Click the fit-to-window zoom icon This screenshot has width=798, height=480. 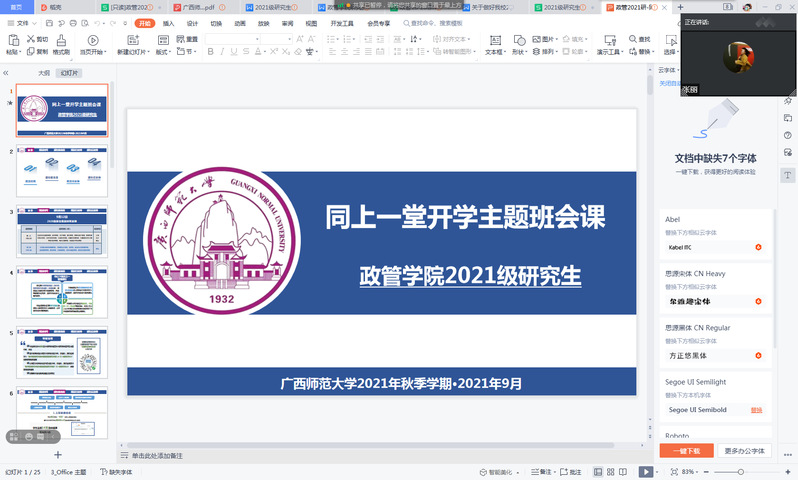pos(674,472)
